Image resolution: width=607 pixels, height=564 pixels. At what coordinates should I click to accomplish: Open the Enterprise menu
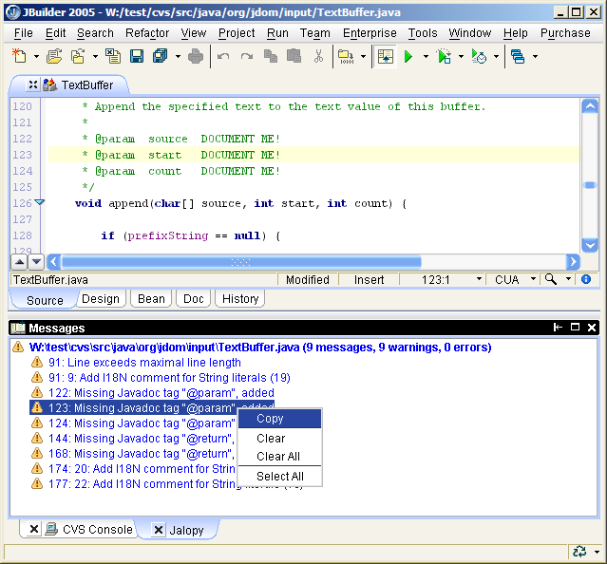pyautogui.click(x=370, y=33)
